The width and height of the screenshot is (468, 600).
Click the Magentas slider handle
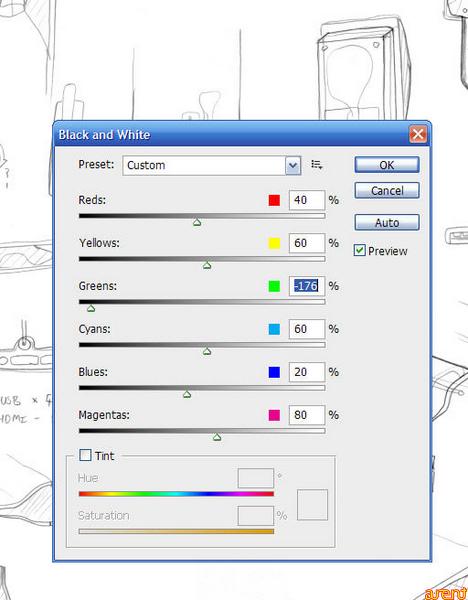217,437
